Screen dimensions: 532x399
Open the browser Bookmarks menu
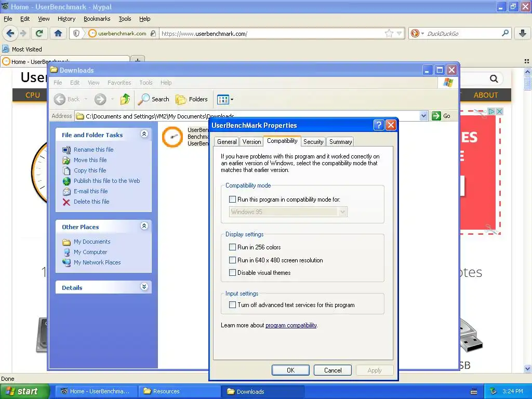pyautogui.click(x=97, y=19)
